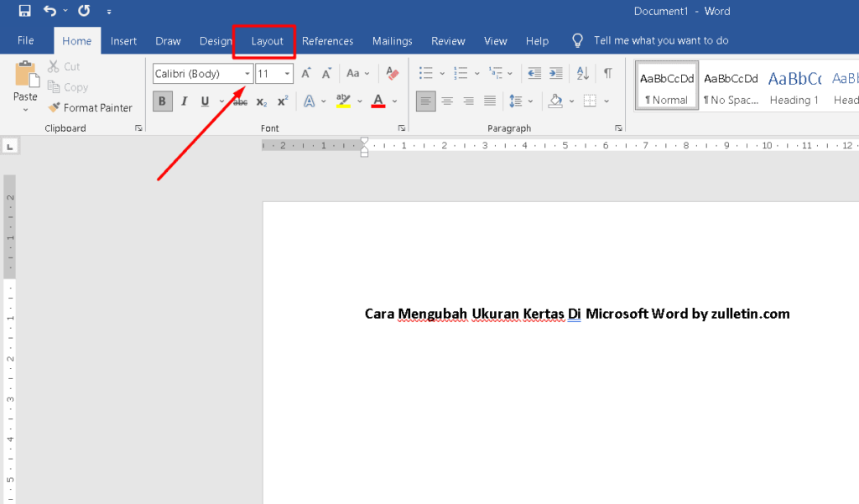Click the Tell me what you want field
859x504 pixels.
coord(661,41)
